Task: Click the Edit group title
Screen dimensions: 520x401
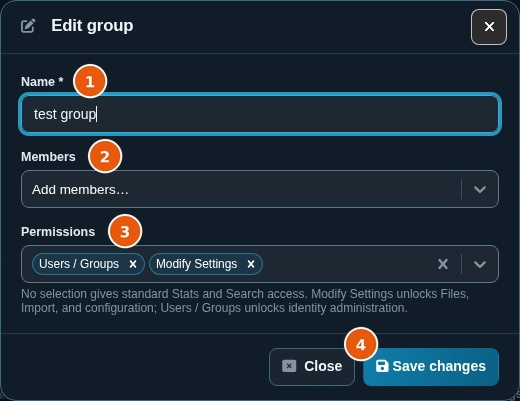Action: point(92,26)
